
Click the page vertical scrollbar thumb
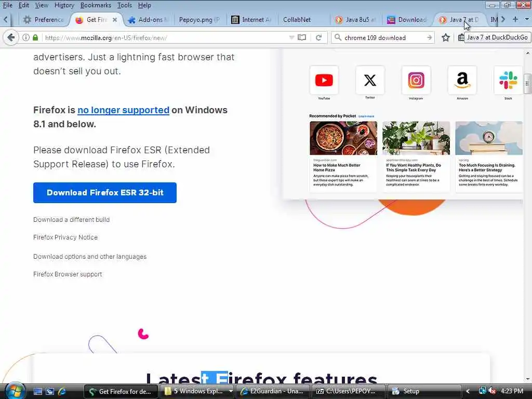[527, 84]
